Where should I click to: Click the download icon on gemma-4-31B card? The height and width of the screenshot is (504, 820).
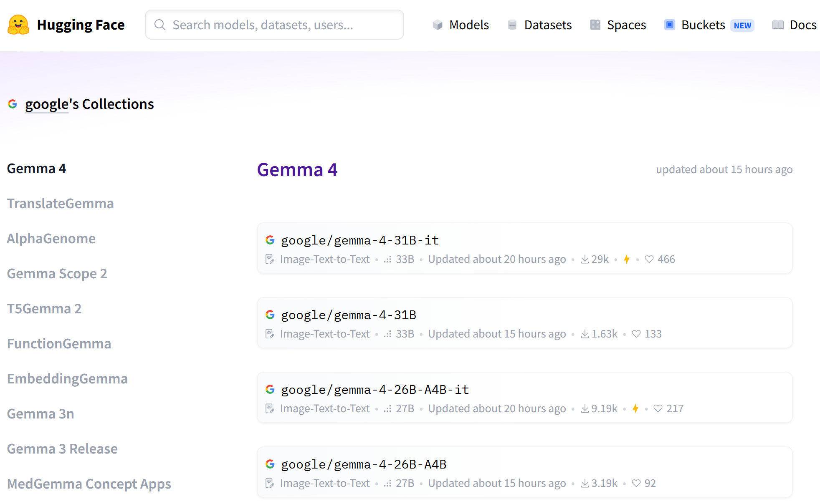point(585,334)
